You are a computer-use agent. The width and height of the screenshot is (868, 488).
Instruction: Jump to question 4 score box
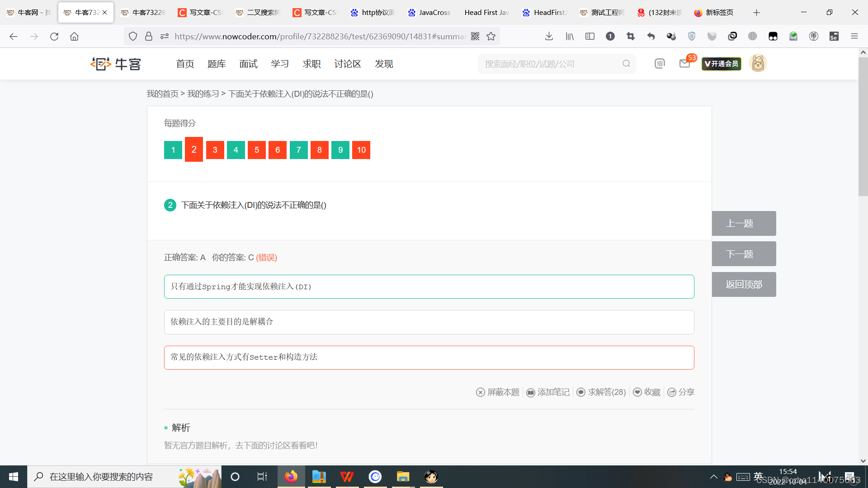coord(236,150)
